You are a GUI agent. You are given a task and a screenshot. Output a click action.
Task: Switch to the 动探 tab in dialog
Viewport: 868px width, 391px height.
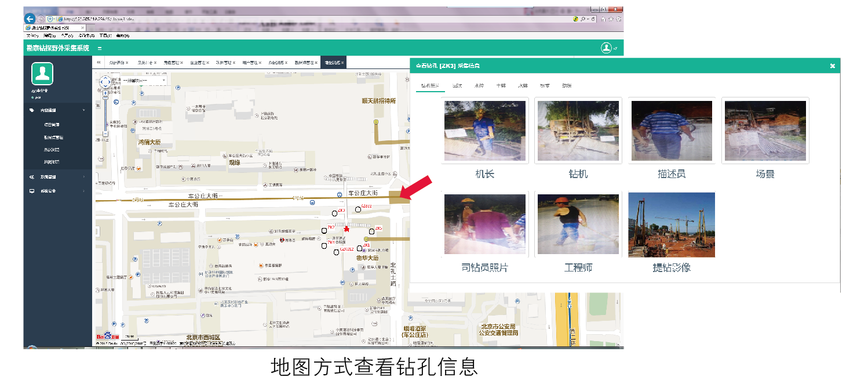click(x=566, y=85)
